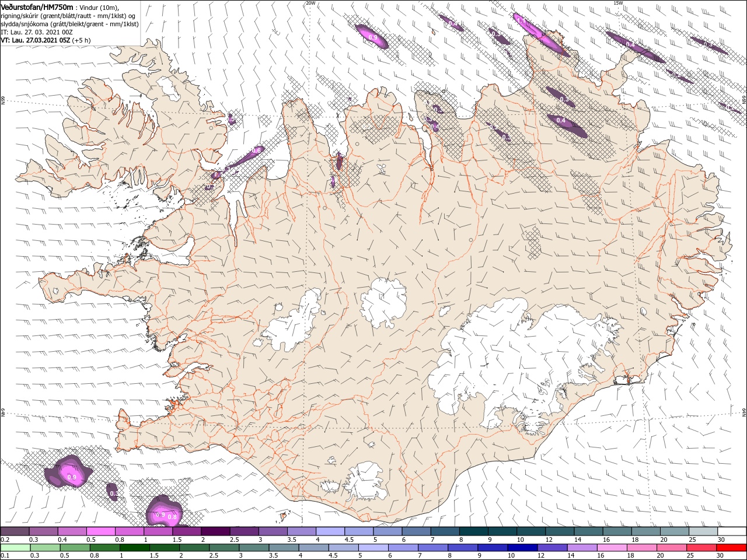Click the purple 12 swatch in the lower legend row
Viewport: 747px width, 560px height.
pos(552,547)
